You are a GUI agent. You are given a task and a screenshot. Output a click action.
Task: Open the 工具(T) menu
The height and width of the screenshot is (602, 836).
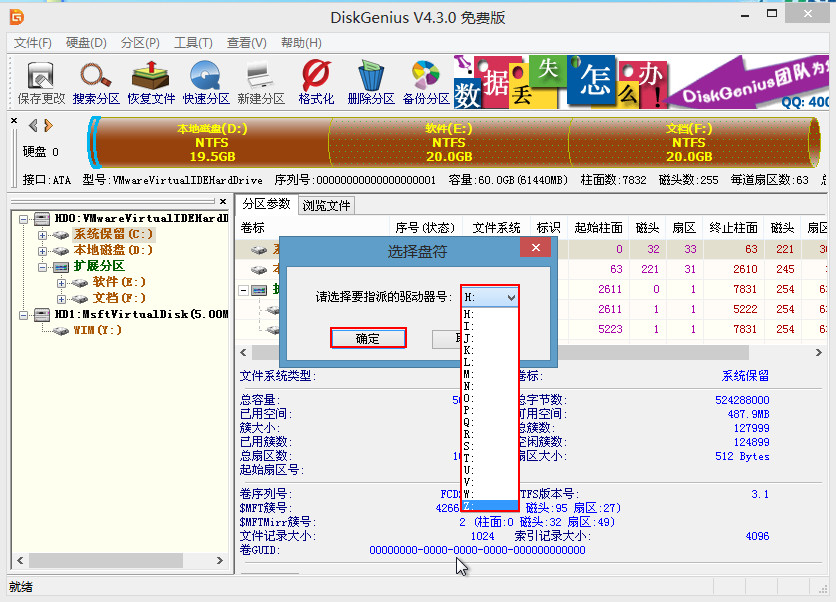pos(193,43)
